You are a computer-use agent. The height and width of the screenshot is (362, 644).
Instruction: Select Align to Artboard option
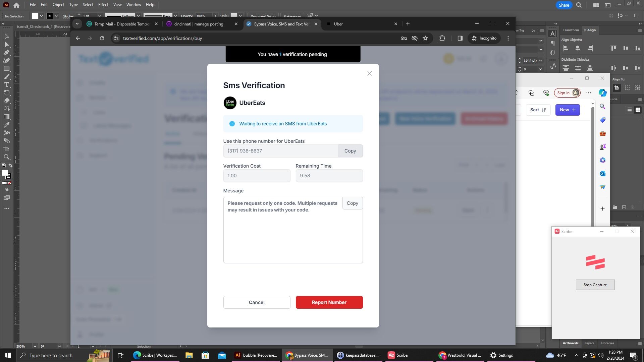616,88
